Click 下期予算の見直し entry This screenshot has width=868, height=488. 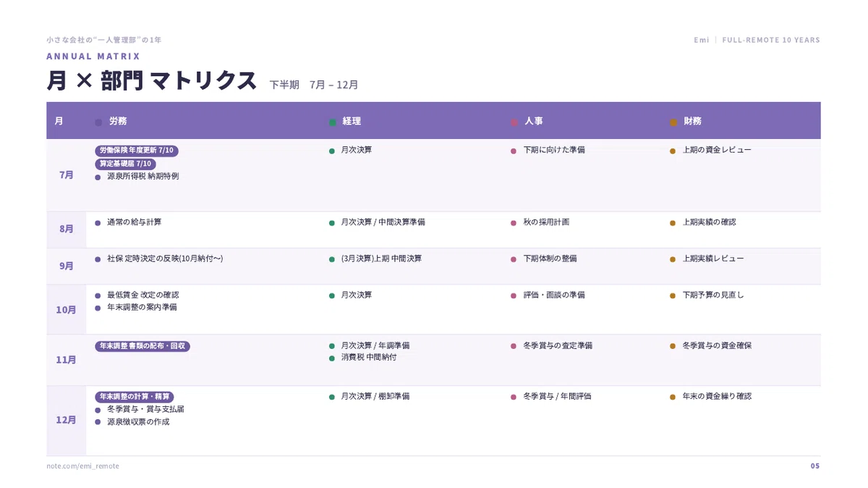point(713,295)
